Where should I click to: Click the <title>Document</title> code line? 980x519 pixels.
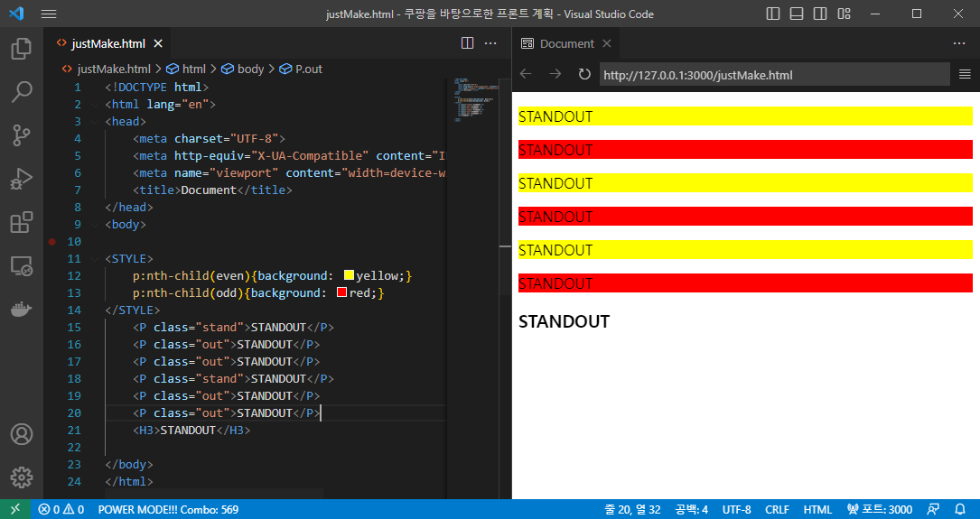point(212,190)
